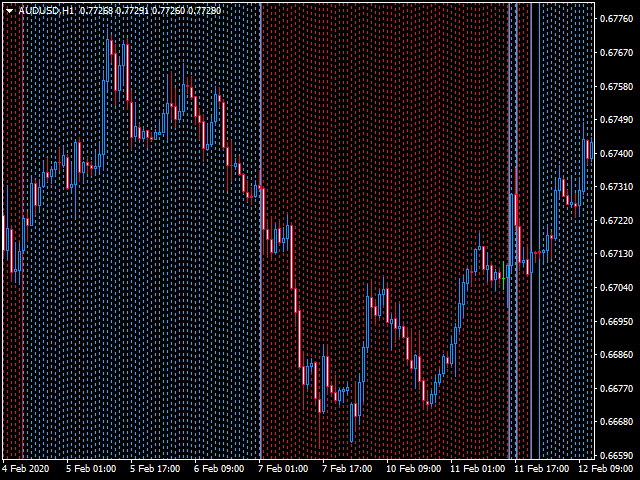Viewport: 640px width, 480px height.
Task: Click the 7 Feb 17:00 time label
Action: 347,469
